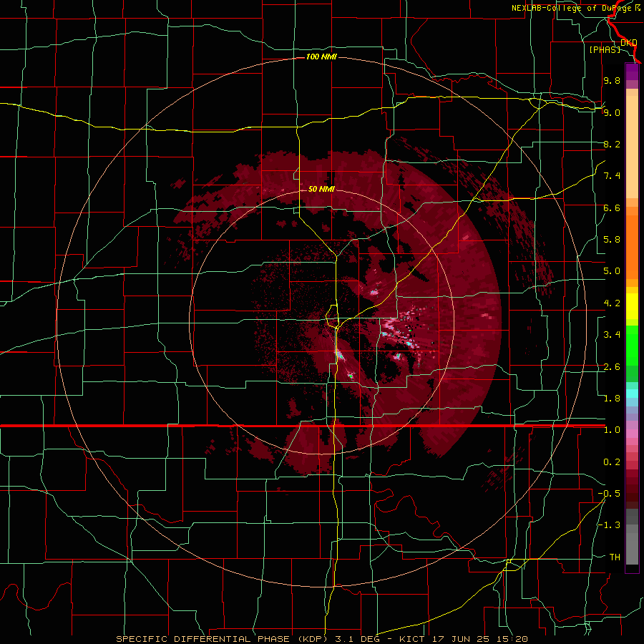Image resolution: width=644 pixels, height=644 pixels.
Task: Click the 7.4 scale value
Action: pos(612,176)
